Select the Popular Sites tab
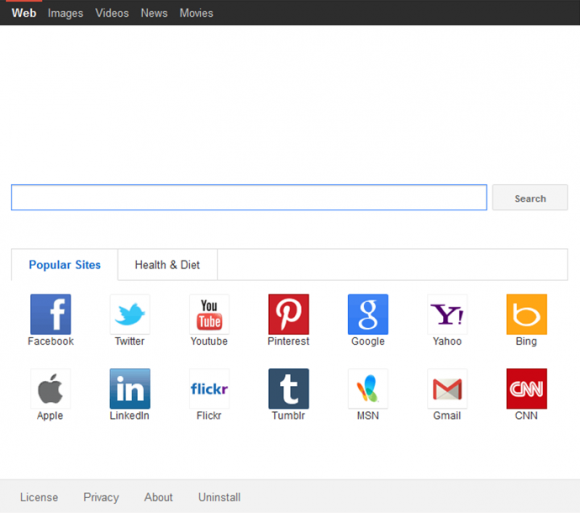 tap(65, 265)
